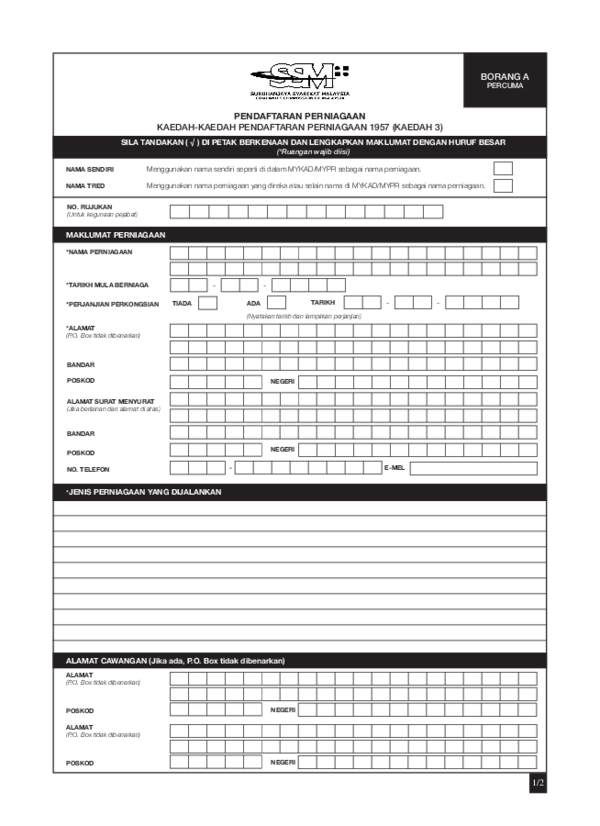Viewport: 600px width, 826px height.
Task: Click the NO. TELEFON label
Action: click(x=88, y=469)
